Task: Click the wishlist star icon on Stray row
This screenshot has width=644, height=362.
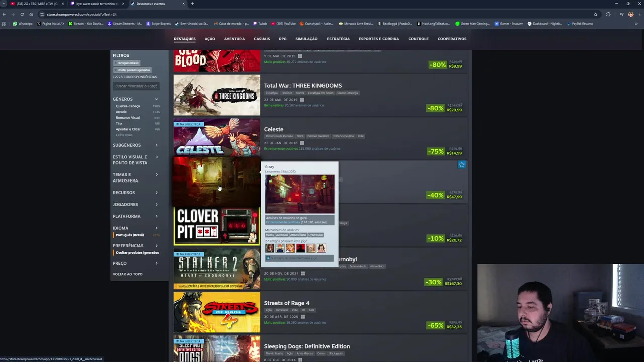Action: [x=461, y=165]
